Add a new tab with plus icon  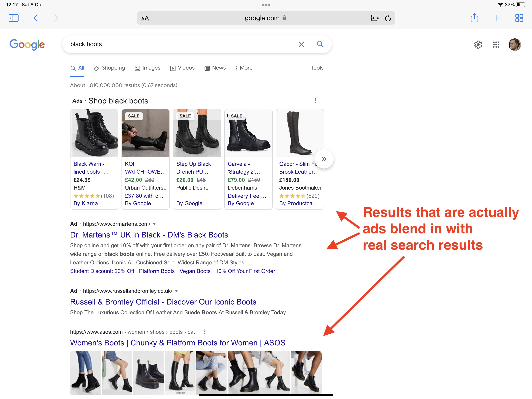(497, 18)
